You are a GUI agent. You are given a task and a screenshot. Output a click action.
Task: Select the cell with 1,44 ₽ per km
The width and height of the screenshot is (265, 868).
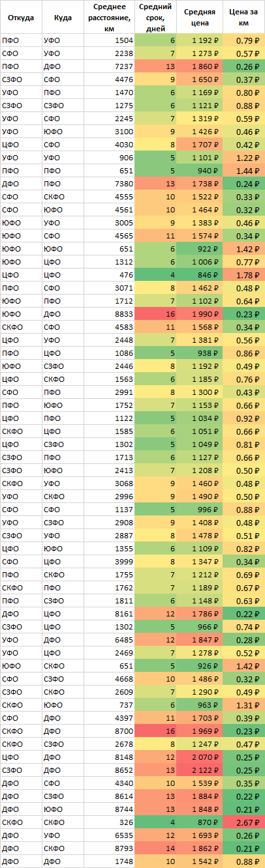pos(244,171)
